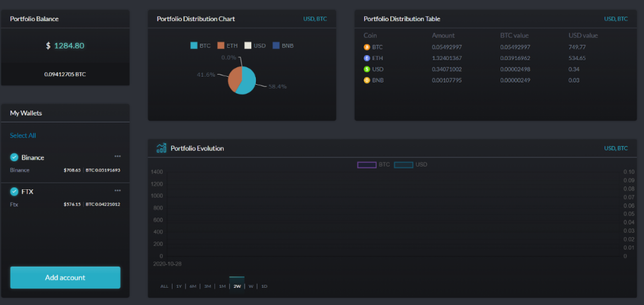This screenshot has width=644, height=305.
Task: Uncheck the Binance wallet checkbox
Action: pyautogui.click(x=15, y=157)
